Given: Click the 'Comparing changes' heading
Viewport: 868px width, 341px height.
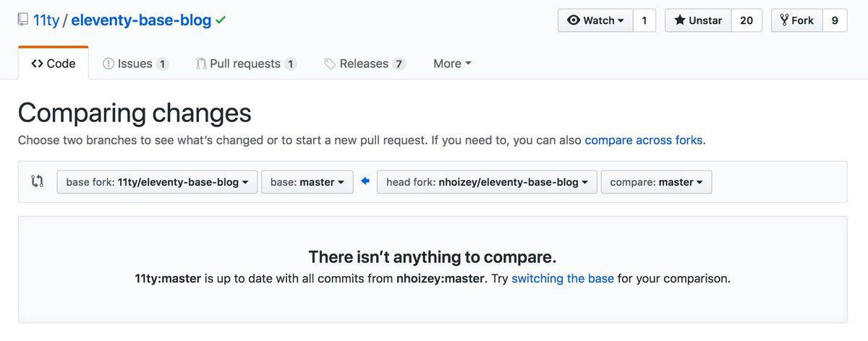Looking at the screenshot, I should [135, 113].
